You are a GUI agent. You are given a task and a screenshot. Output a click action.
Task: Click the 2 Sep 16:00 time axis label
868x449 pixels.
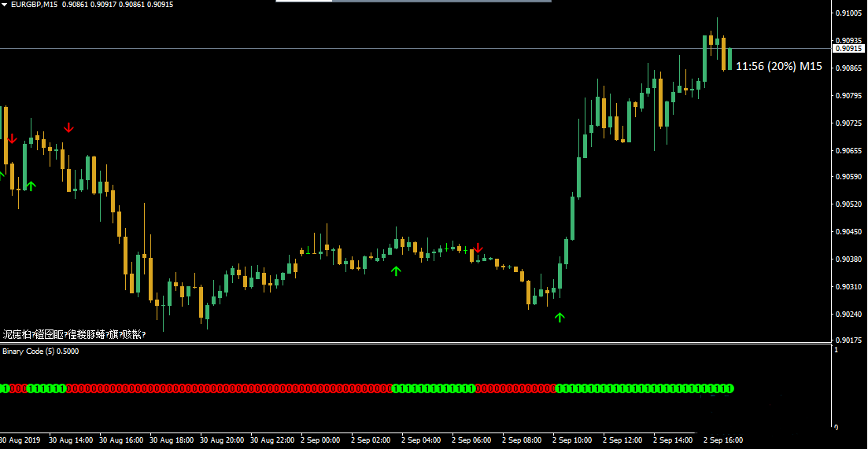722,440
